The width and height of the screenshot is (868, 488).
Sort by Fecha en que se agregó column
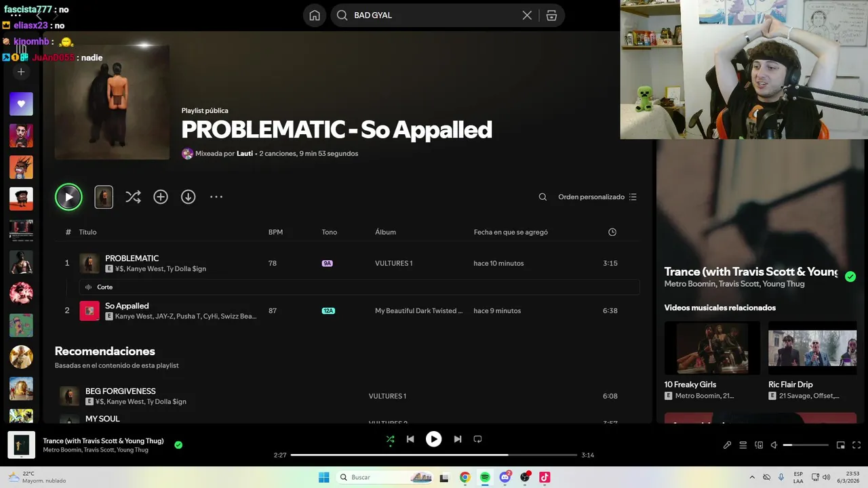[511, 232]
